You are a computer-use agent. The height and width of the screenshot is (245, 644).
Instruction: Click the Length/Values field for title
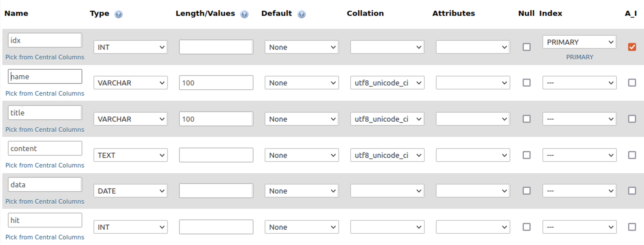[216, 119]
